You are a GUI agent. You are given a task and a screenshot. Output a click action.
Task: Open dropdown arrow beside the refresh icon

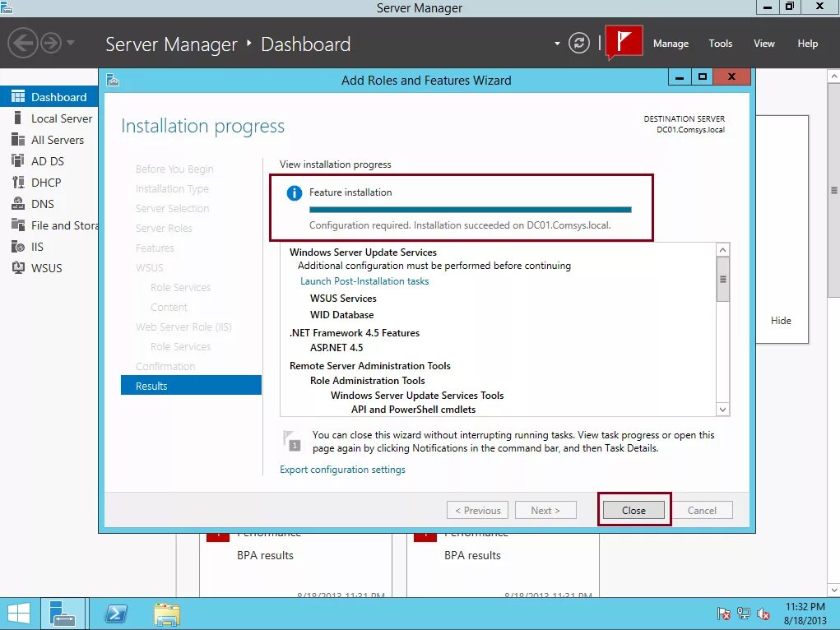pos(557,44)
